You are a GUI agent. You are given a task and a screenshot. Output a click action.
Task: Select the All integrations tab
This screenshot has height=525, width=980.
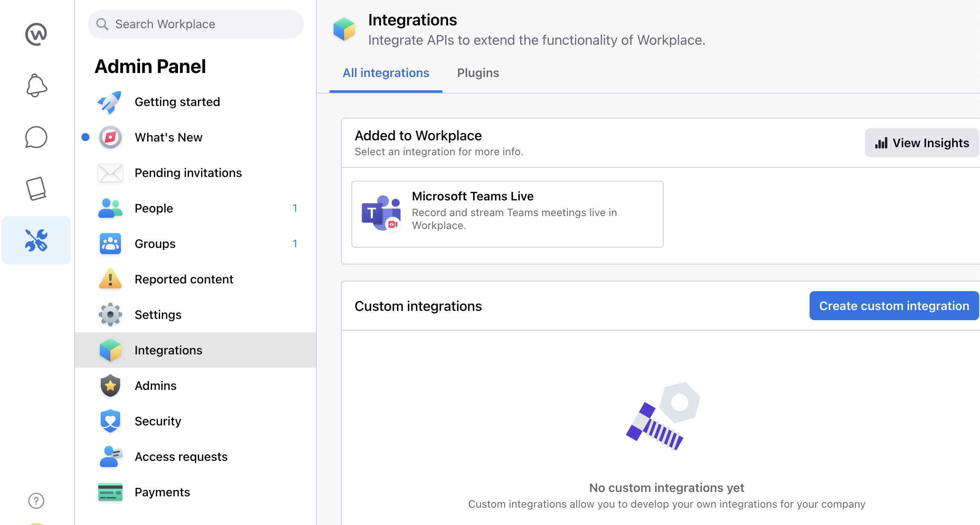[386, 73]
